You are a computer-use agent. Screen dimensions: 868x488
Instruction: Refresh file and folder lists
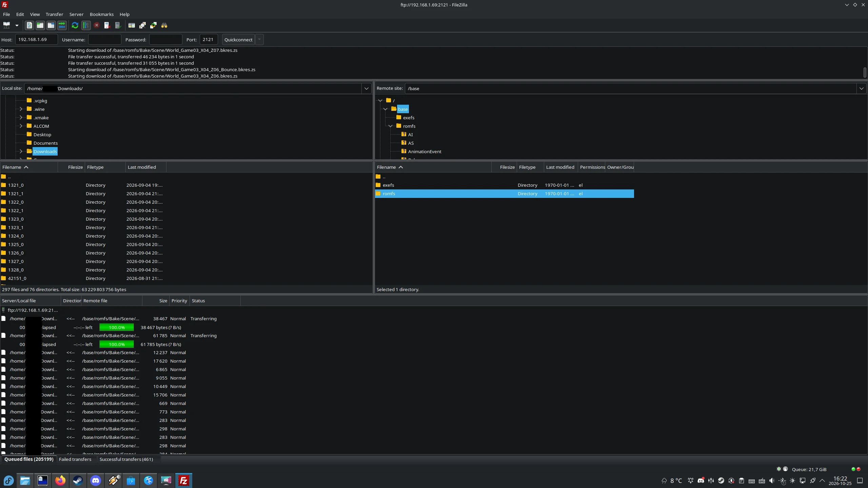[x=75, y=25]
